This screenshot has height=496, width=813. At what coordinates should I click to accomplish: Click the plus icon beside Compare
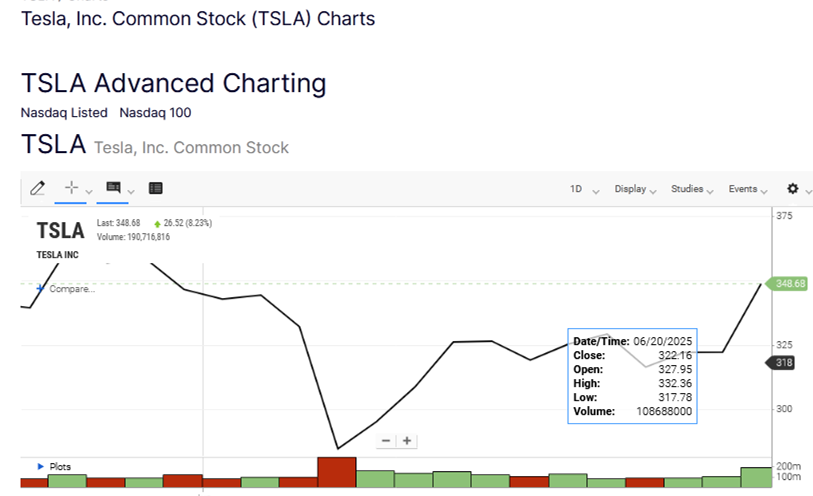coord(40,288)
